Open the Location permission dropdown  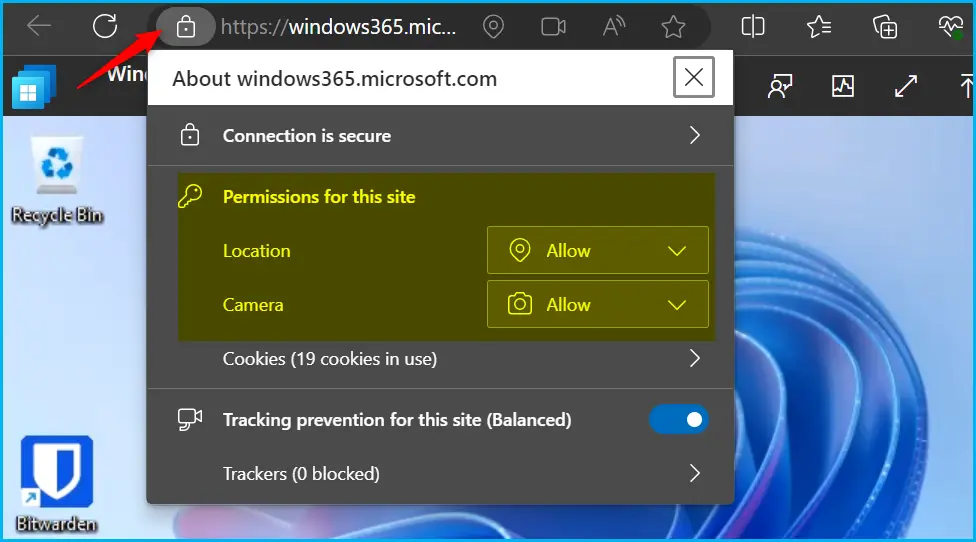tap(598, 250)
